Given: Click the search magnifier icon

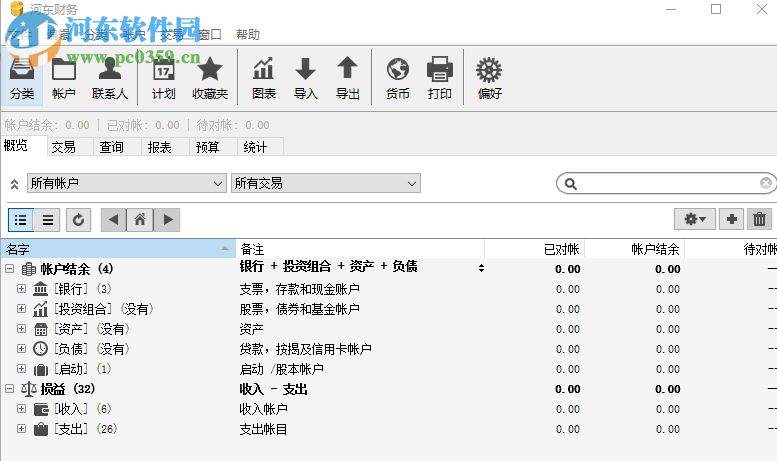Looking at the screenshot, I should (x=571, y=184).
